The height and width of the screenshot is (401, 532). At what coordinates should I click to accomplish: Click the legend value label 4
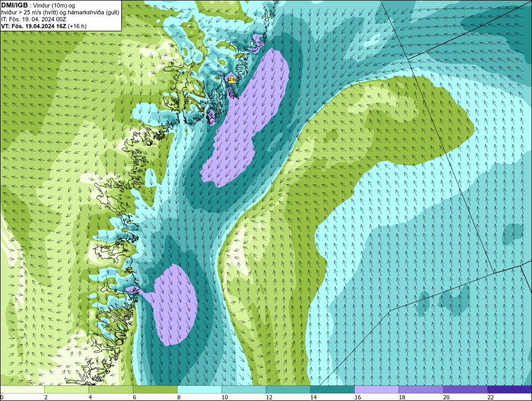coord(90,398)
